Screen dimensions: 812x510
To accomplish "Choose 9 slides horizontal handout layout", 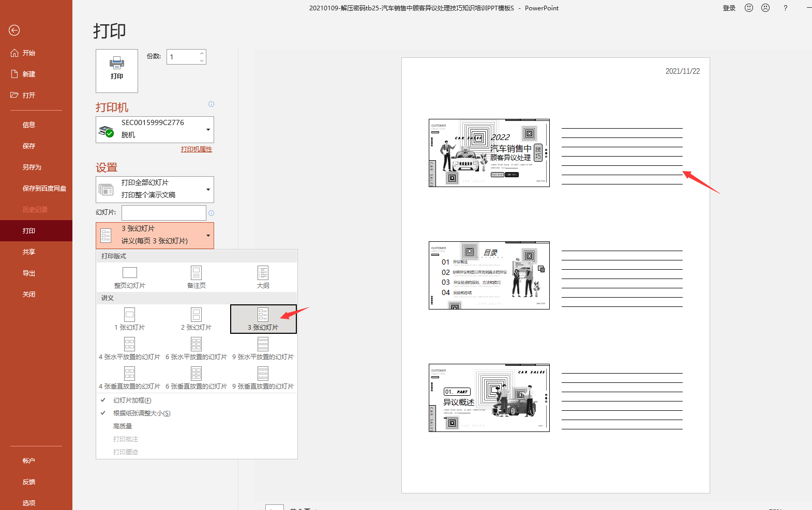I will [x=263, y=349].
